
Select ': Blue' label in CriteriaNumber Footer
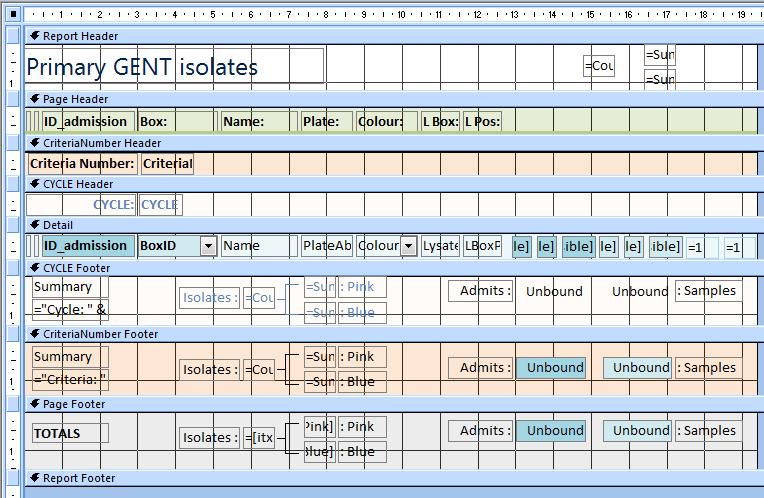[362, 382]
